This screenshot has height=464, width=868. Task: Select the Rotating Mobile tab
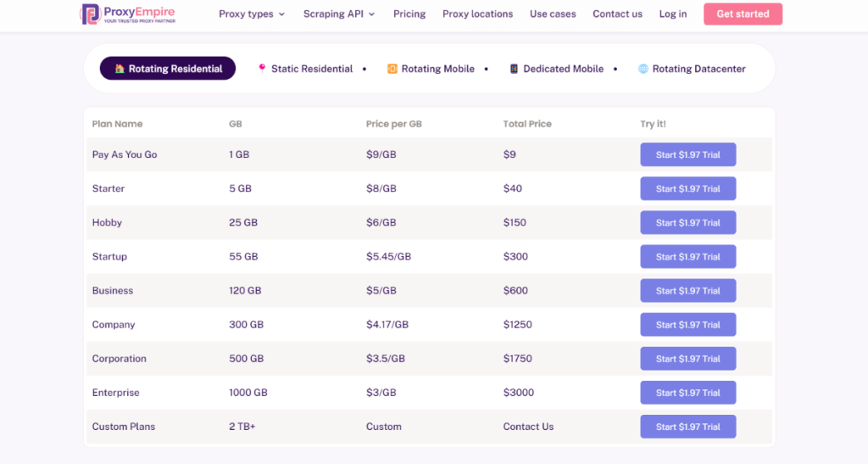pos(437,69)
